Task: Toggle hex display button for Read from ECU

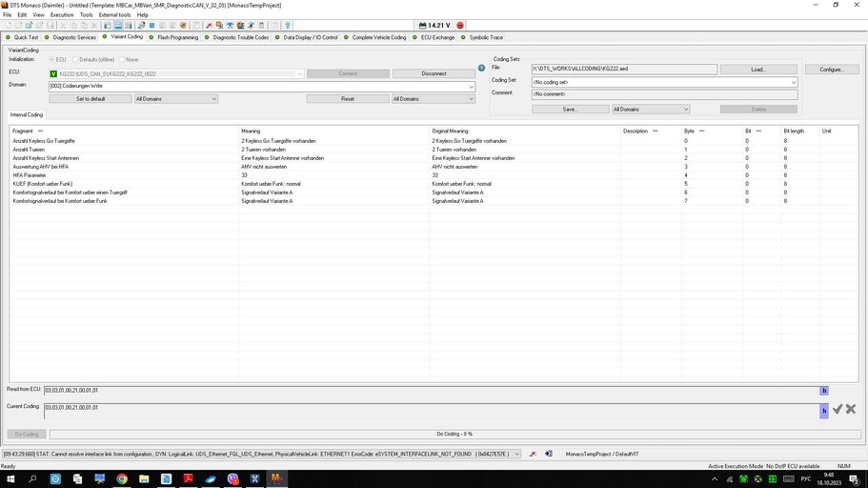Action: pos(824,391)
